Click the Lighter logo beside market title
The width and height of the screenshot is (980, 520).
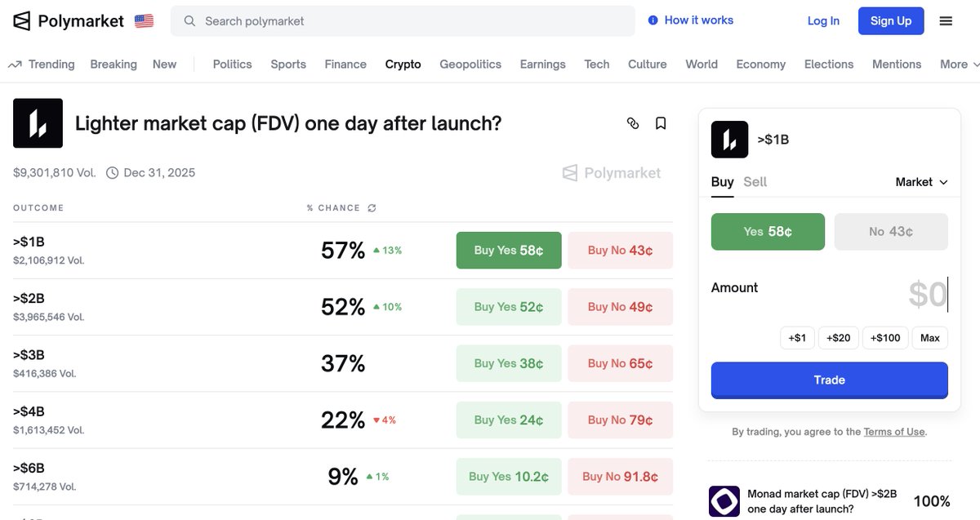tap(38, 123)
